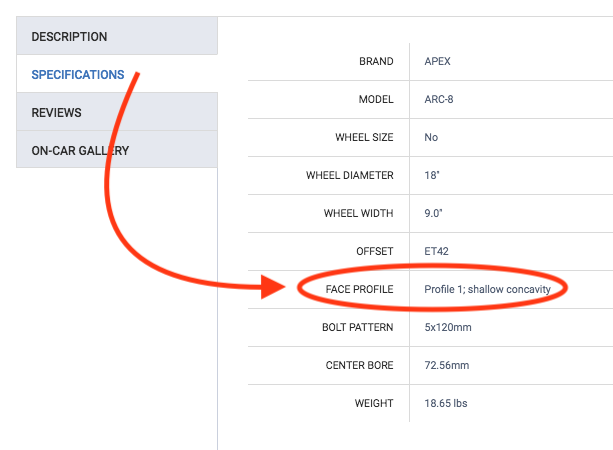Click the Wheel Size label
613x450 pixels.
click(x=364, y=137)
